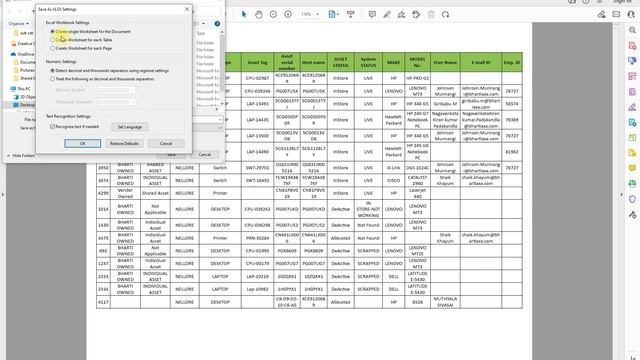Open the Protect shield tool in right pane
Screen dimensions: 640x360
[x=632, y=199]
